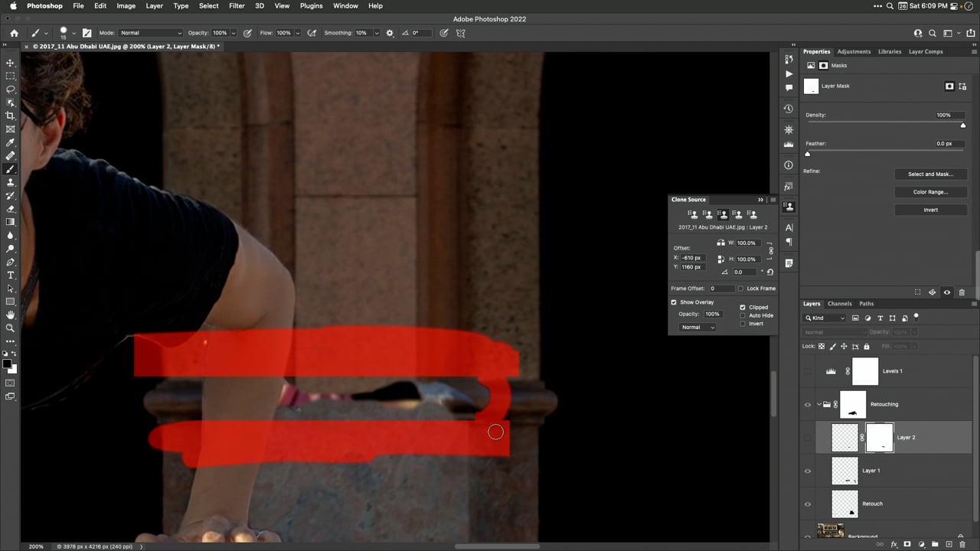Go to Photoshop Home screen

point(14,33)
